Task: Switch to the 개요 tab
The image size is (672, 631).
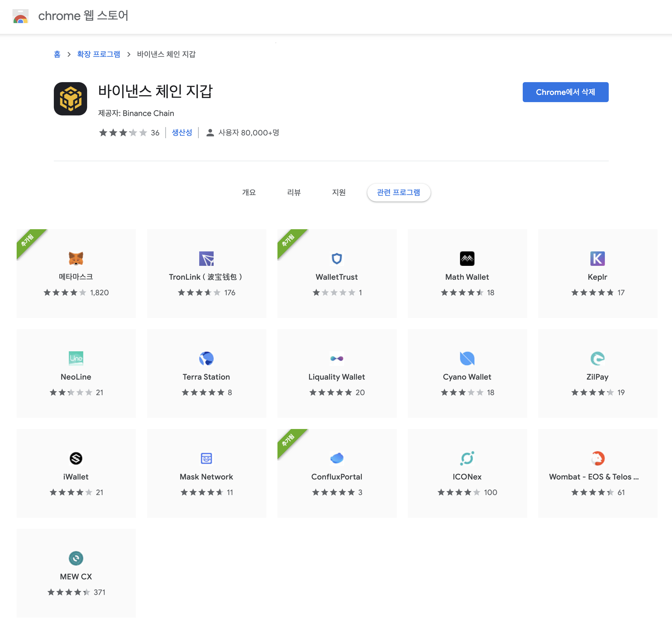Action: [x=249, y=192]
